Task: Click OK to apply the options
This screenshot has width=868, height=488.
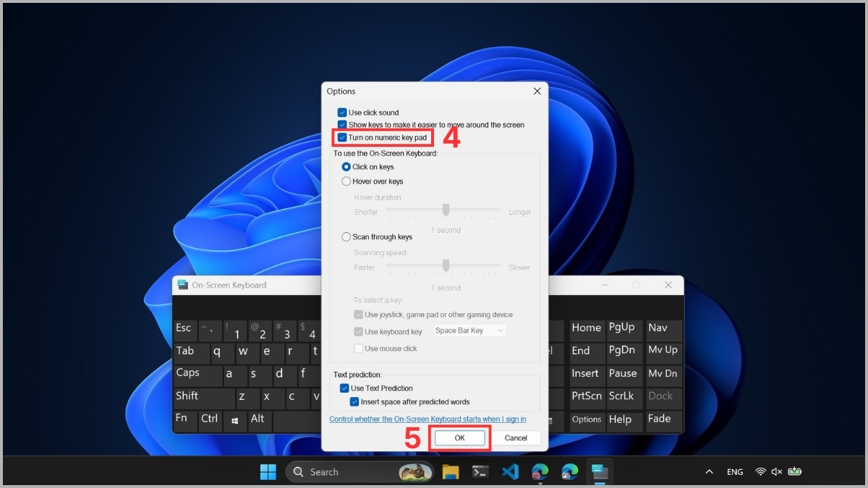Action: (x=459, y=438)
